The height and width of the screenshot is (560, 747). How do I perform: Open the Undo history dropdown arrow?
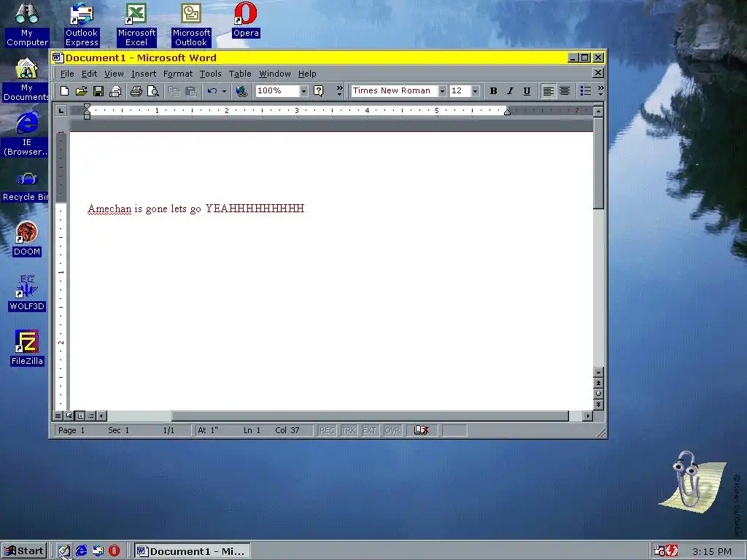click(x=225, y=91)
